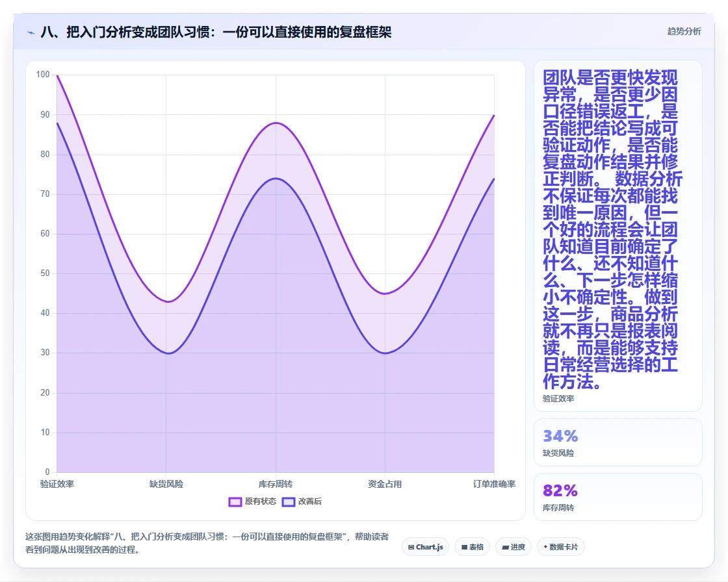Click the 数据卡片 tag icon
Image resolution: width=728 pixels, height=582 pixels.
[545, 547]
